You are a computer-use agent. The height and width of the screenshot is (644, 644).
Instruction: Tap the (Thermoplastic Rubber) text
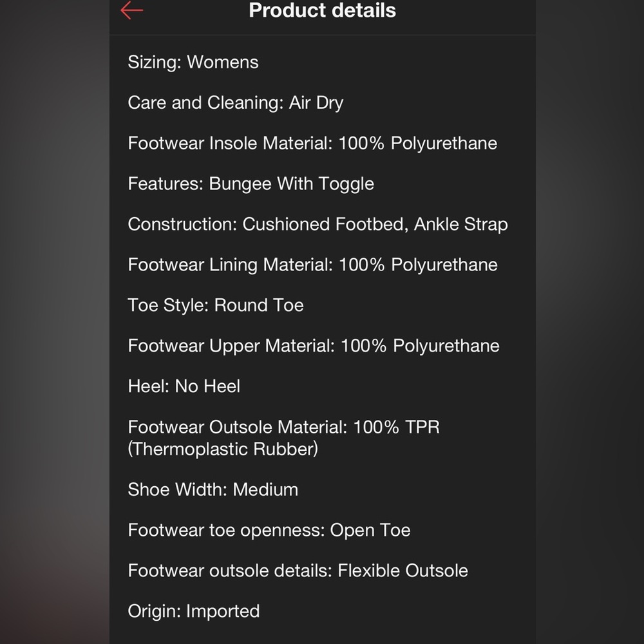223,449
